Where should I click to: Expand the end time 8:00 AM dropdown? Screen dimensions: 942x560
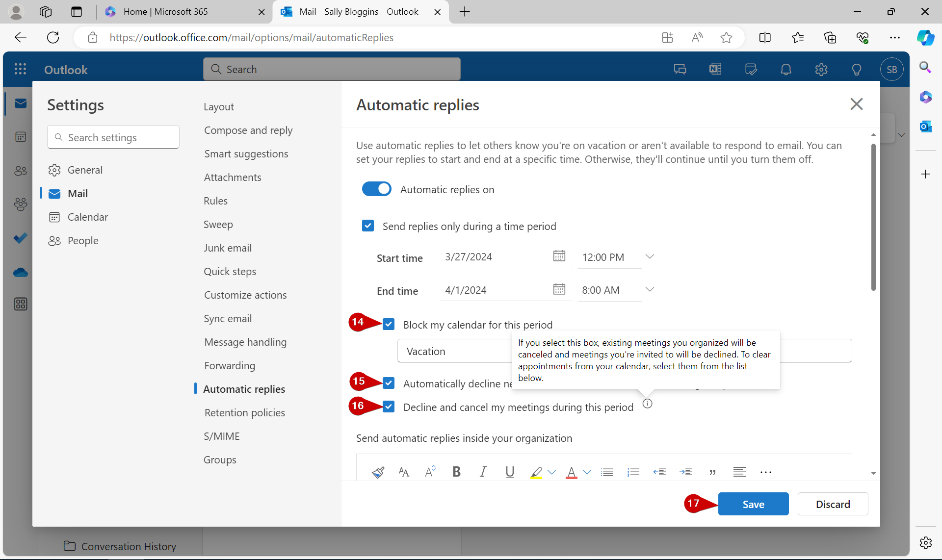pos(650,289)
